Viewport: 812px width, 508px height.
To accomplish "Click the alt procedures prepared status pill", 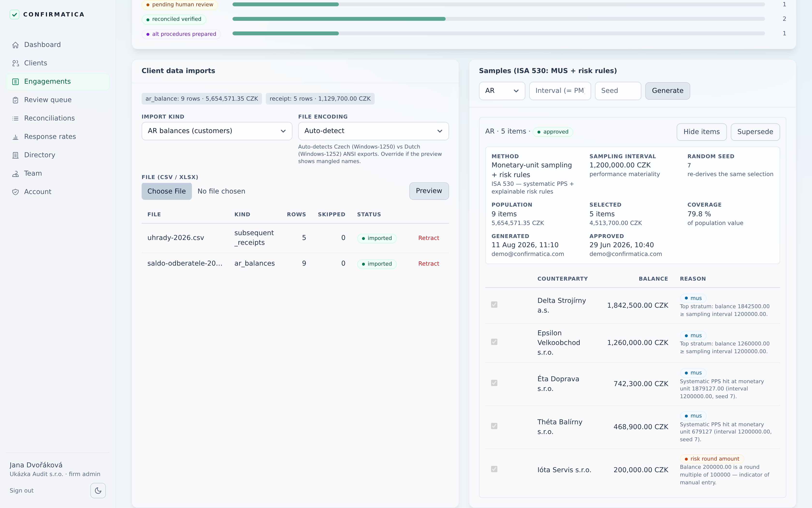I will tap(181, 34).
